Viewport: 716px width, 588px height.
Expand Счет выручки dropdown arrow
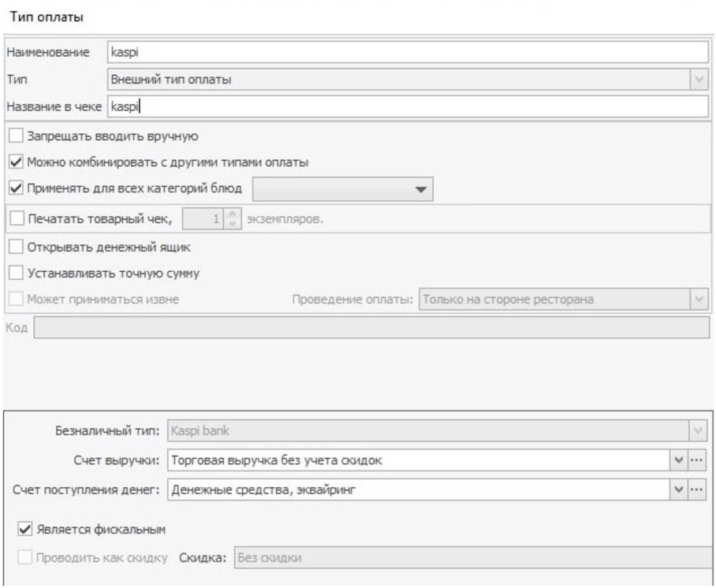tap(679, 460)
